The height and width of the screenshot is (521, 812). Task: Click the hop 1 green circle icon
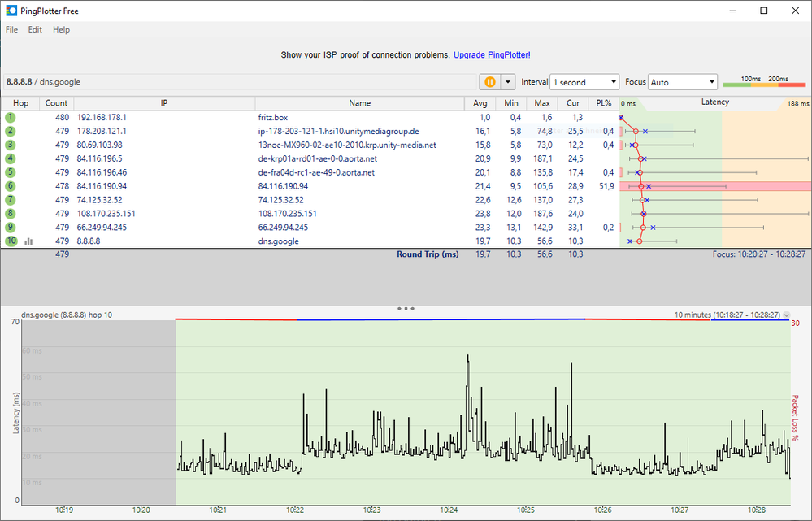click(11, 118)
